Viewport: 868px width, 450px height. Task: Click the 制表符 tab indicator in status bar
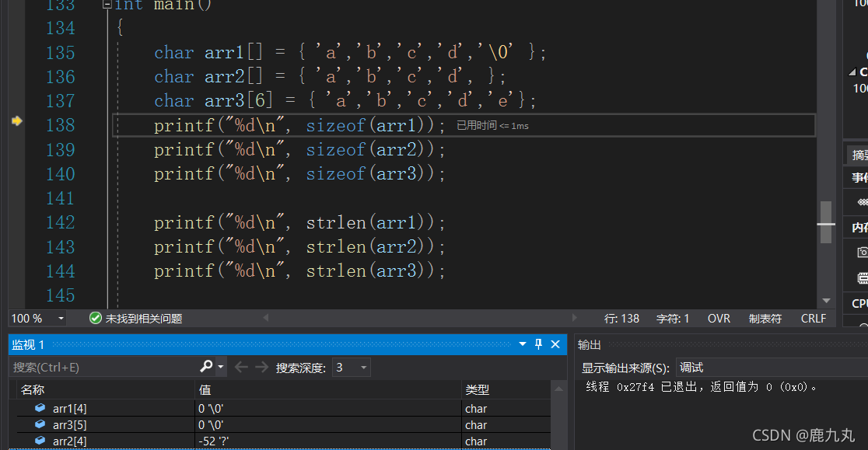765,319
